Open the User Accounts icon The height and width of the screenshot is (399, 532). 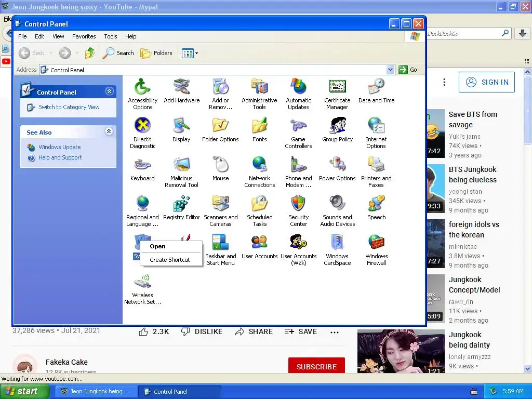pos(260,247)
